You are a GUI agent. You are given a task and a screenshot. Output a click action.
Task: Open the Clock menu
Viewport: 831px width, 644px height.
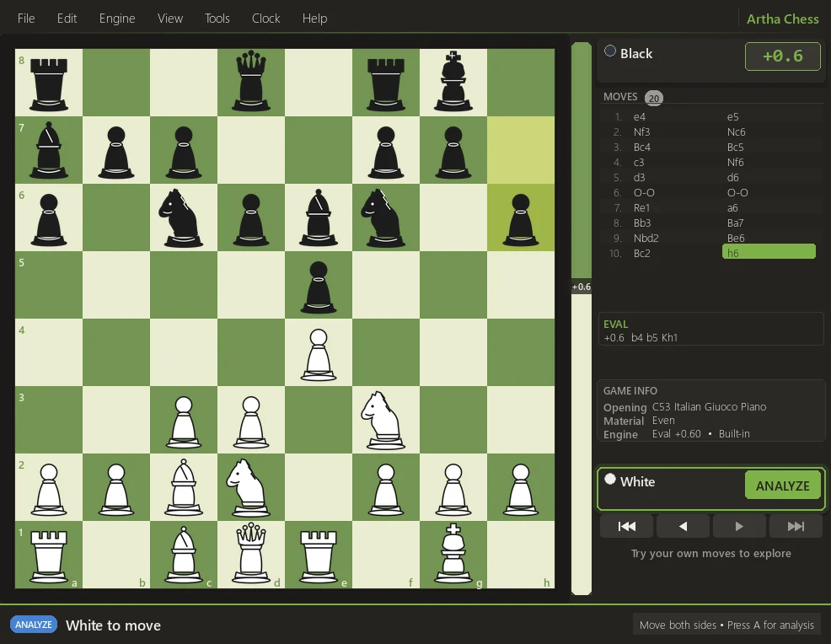click(x=266, y=19)
